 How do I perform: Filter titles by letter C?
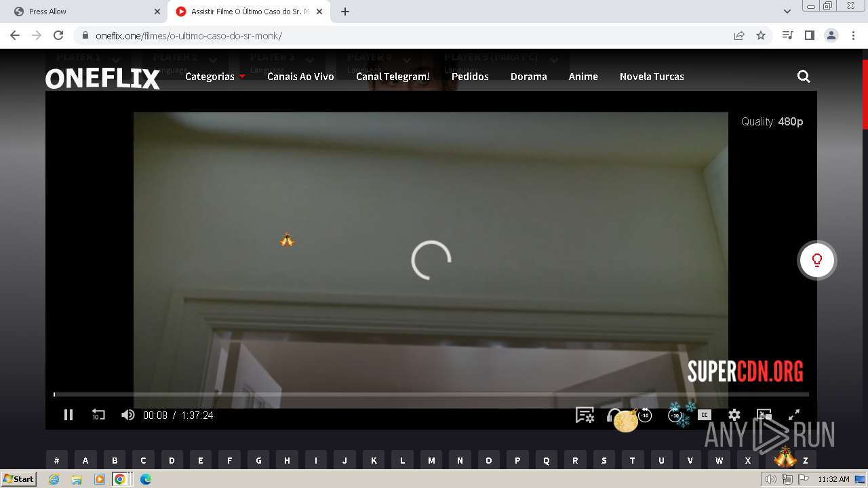[143, 460]
